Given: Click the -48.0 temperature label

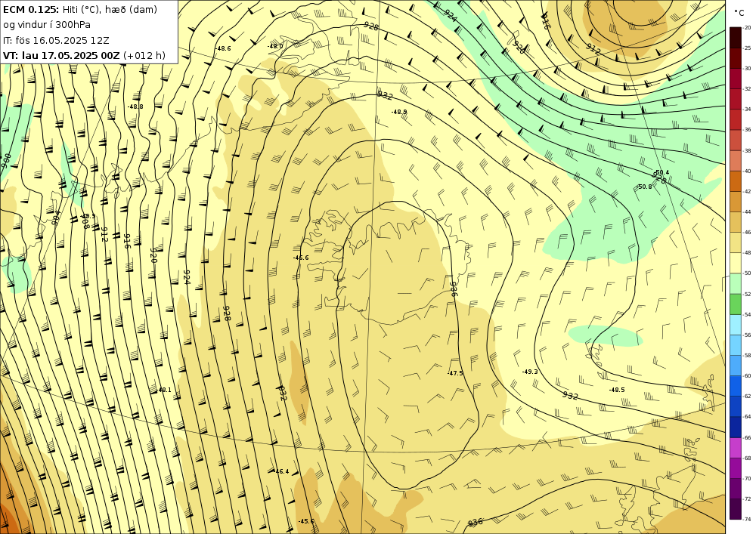Looking at the screenshot, I should [x=275, y=46].
